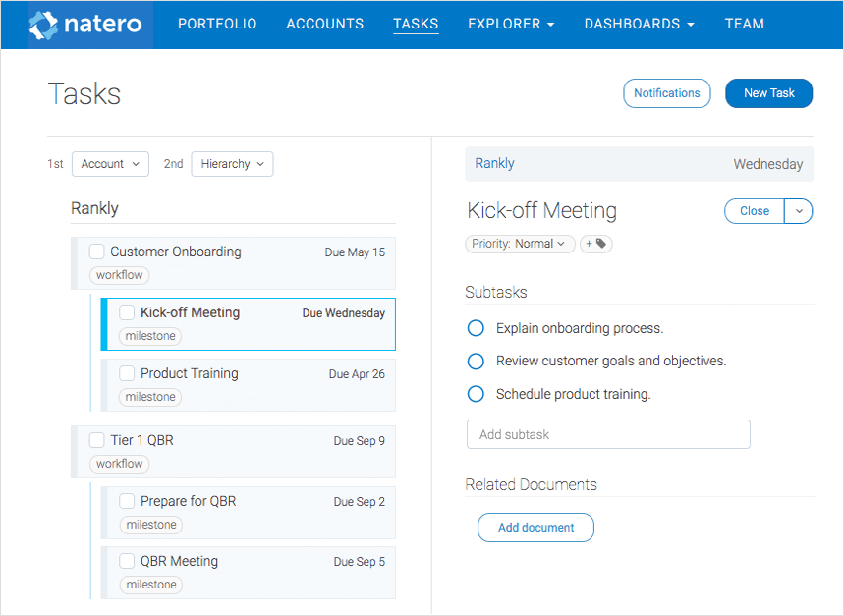This screenshot has width=844, height=616.
Task: Open the Dashboards menu
Action: coord(639,24)
